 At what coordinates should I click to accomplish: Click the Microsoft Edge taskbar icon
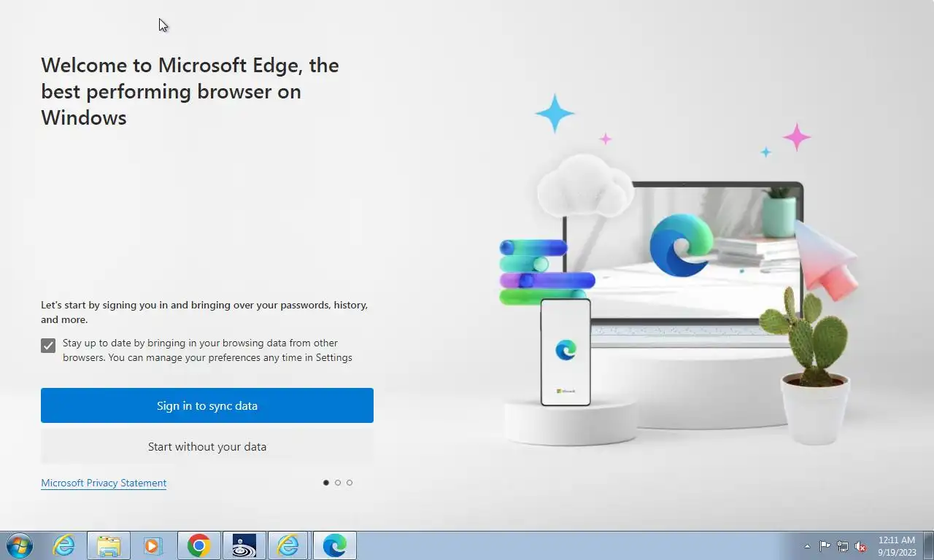click(334, 545)
